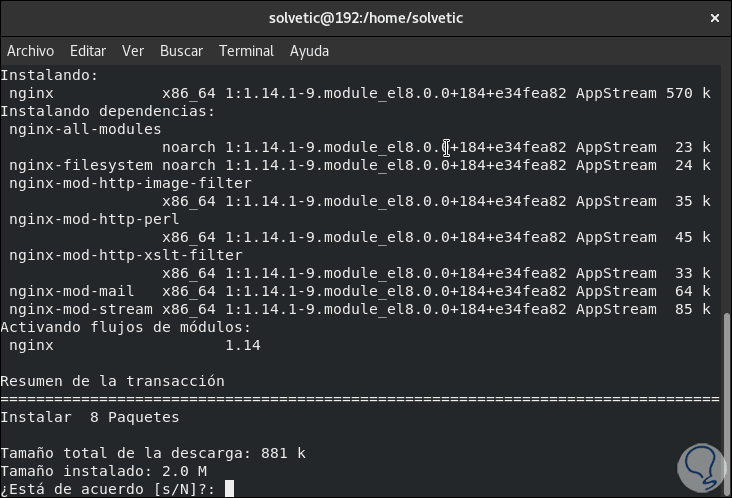Viewport: 732px width, 498px height.
Task: Click the nginx-mod-http-perl package name
Action: click(94, 219)
